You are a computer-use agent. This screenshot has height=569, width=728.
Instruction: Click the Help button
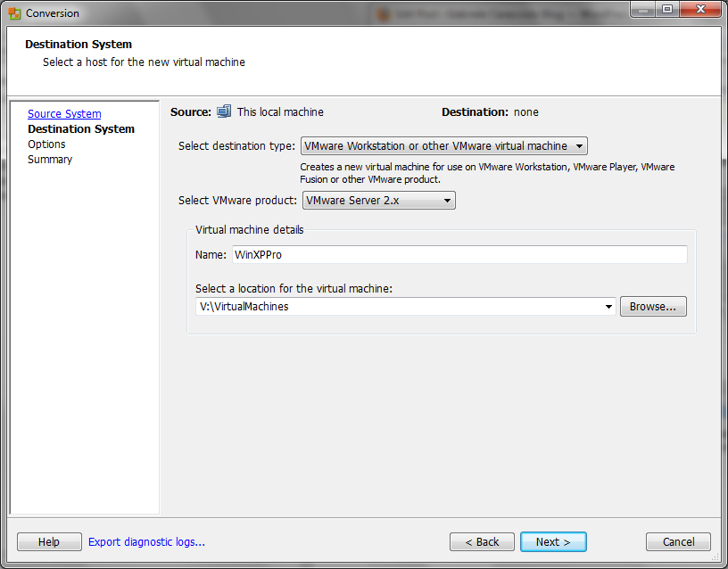49,541
